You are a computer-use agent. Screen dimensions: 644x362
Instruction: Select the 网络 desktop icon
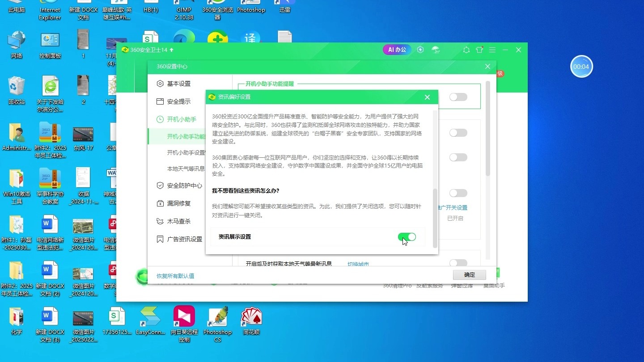point(17,45)
